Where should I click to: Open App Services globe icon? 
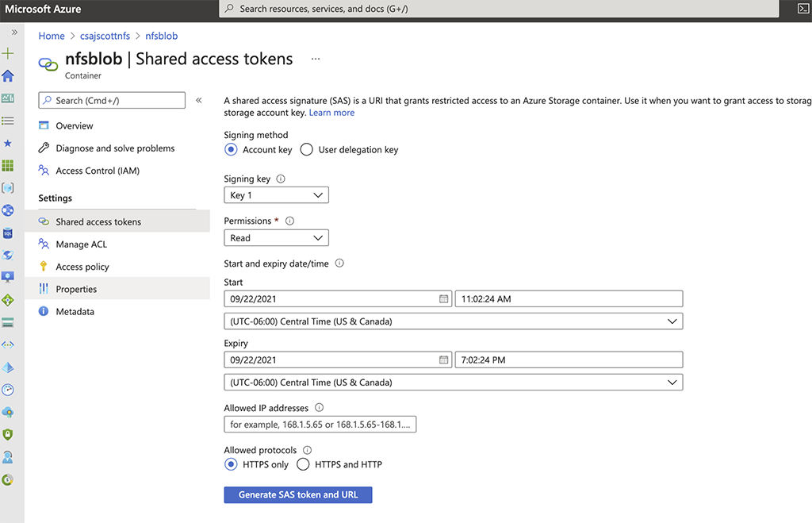(8, 210)
